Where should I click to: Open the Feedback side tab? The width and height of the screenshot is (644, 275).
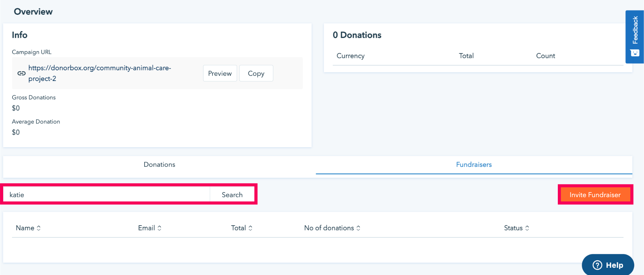point(635,37)
